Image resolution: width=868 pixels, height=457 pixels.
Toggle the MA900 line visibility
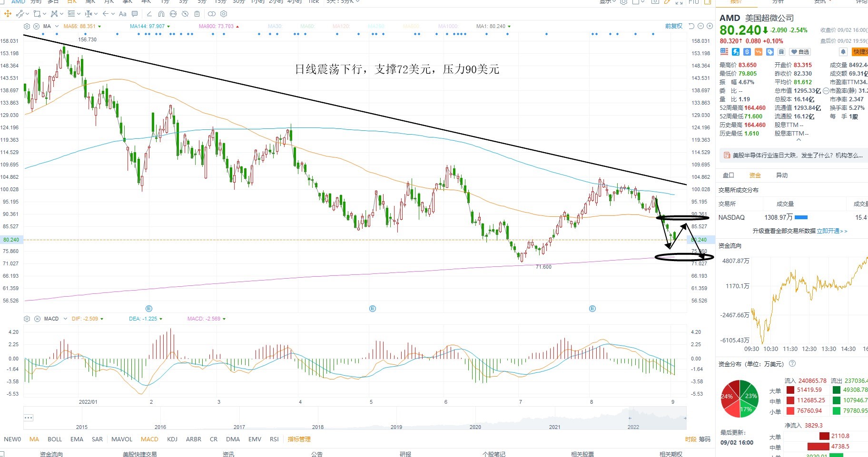(x=219, y=26)
